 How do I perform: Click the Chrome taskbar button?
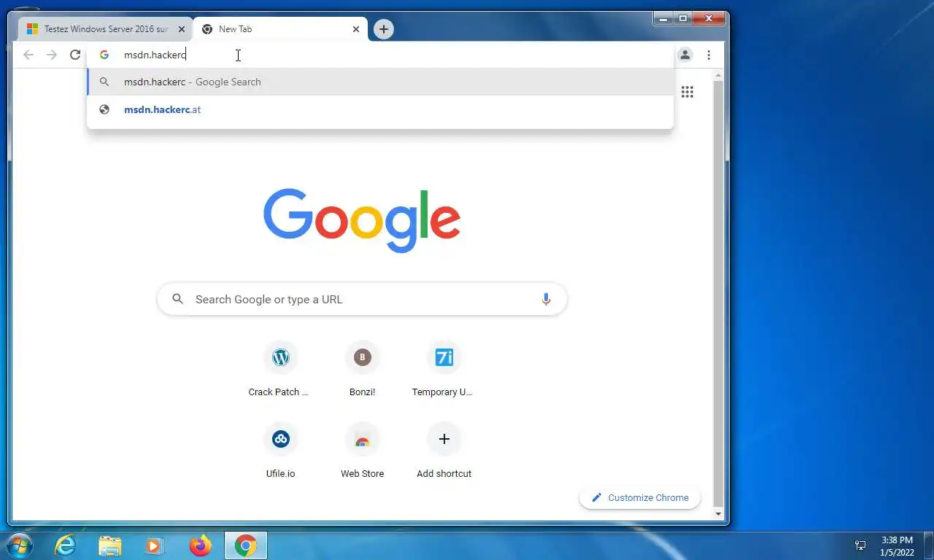pyautogui.click(x=246, y=545)
